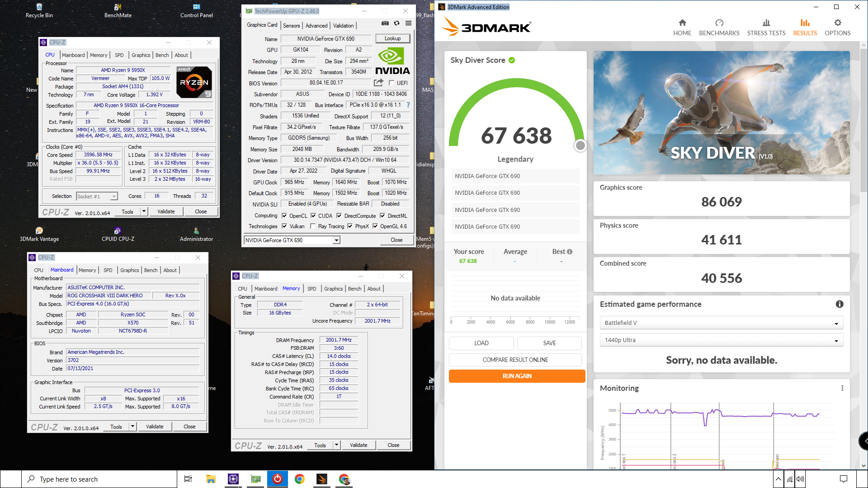Open Control Panel desktop shortcut
This screenshot has width=868, height=488.
click(x=197, y=10)
